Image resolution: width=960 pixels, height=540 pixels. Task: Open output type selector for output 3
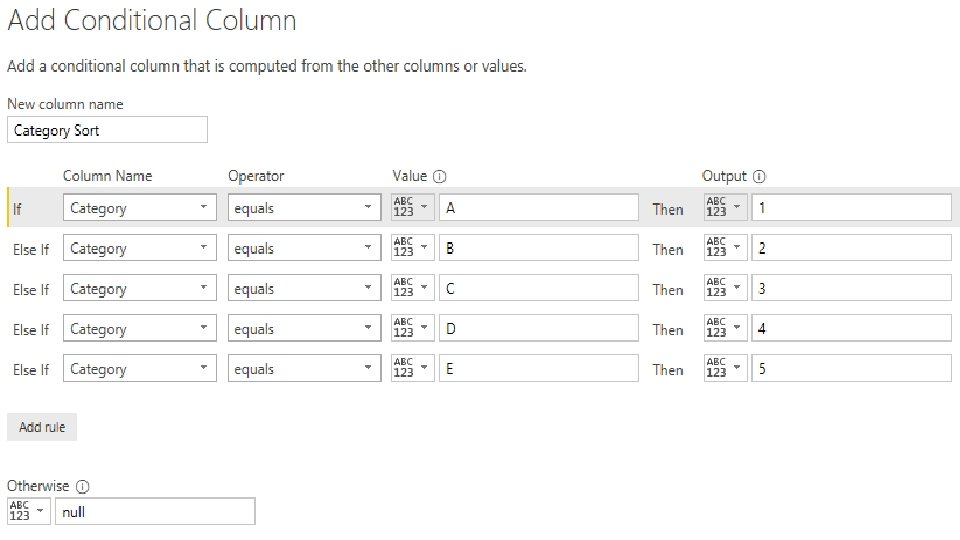(725, 288)
